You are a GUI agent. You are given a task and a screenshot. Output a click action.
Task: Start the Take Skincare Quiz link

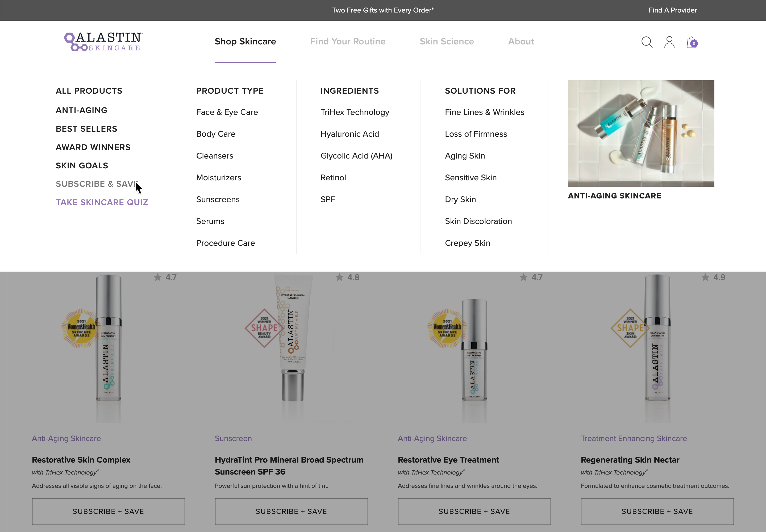pos(102,202)
